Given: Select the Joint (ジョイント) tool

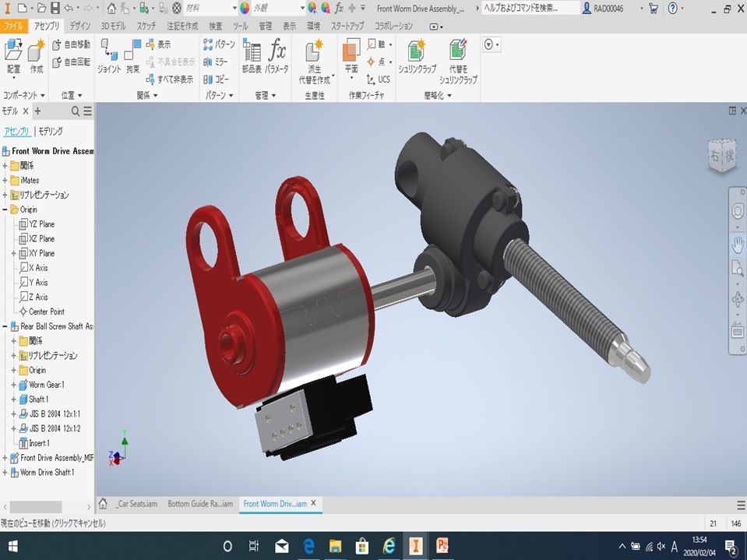Looking at the screenshot, I should 109,53.
